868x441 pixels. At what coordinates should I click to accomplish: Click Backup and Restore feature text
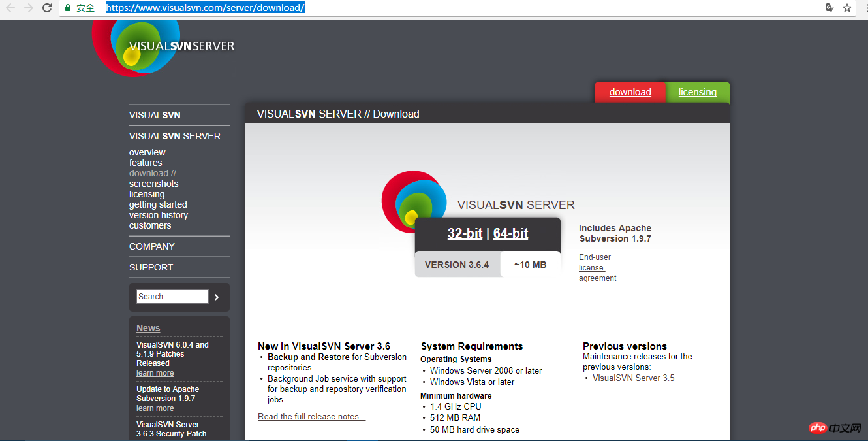coord(309,357)
